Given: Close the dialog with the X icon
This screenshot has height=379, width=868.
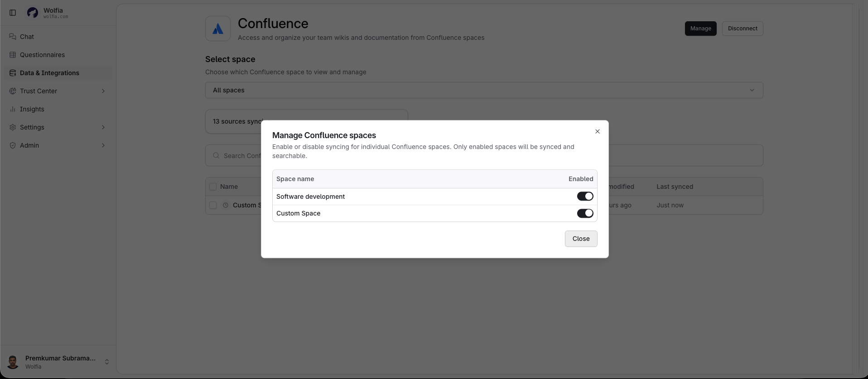Looking at the screenshot, I should pos(598,131).
